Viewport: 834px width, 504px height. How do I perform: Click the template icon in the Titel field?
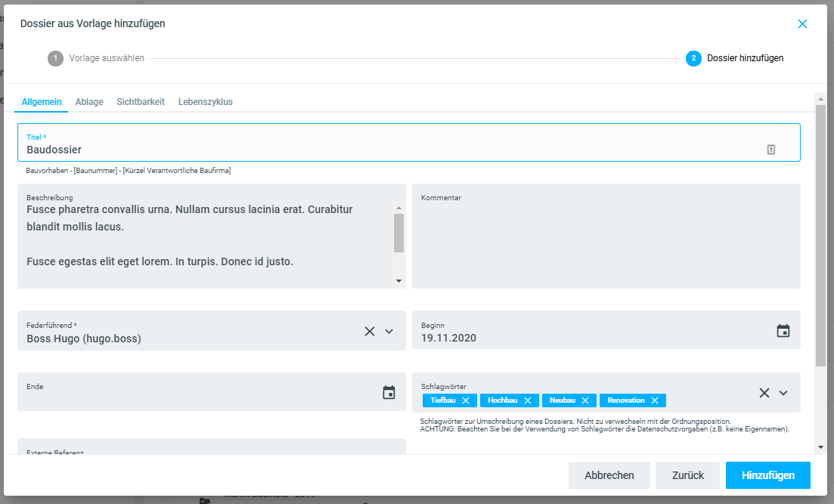pos(770,150)
